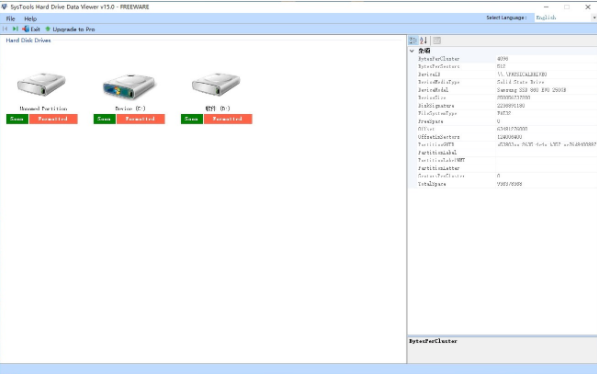Image resolution: width=597 pixels, height=374 pixels.
Task: Click Formatted under the third drive
Action: [x=228, y=119]
